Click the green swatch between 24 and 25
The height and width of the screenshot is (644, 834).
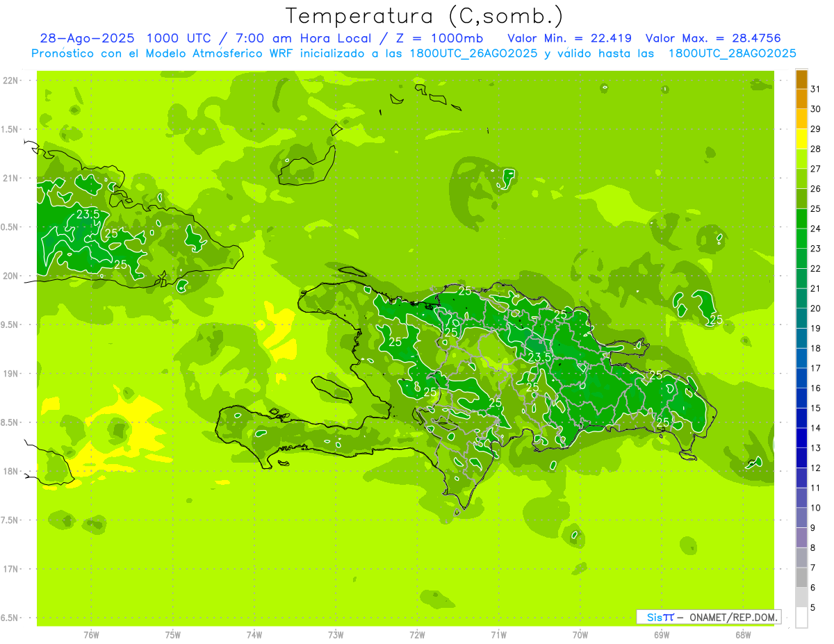coord(801,220)
